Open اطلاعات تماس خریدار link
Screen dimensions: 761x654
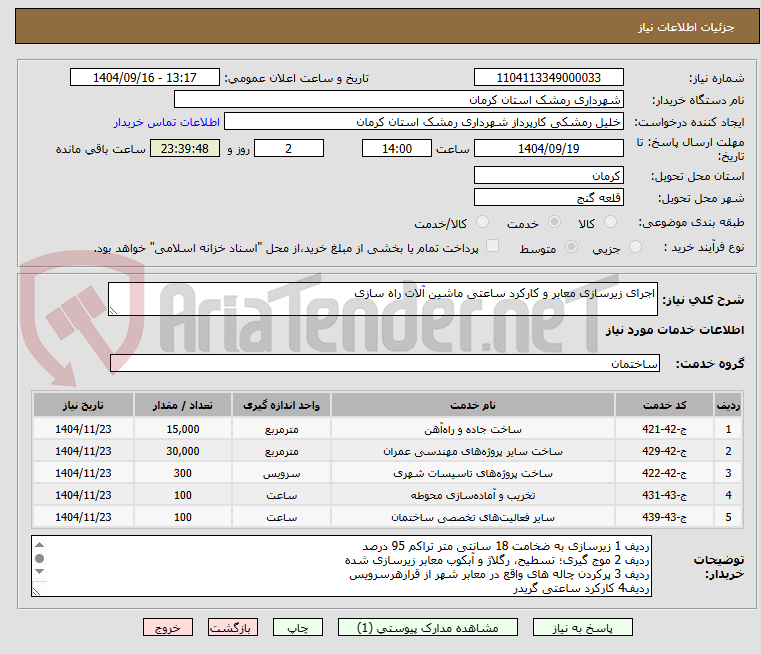[x=166, y=122]
